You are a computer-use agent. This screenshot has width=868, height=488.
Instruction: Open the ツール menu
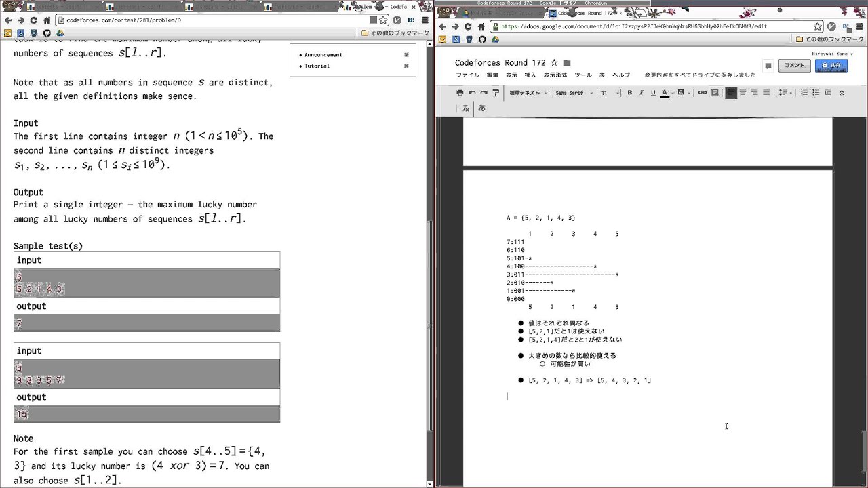click(583, 75)
